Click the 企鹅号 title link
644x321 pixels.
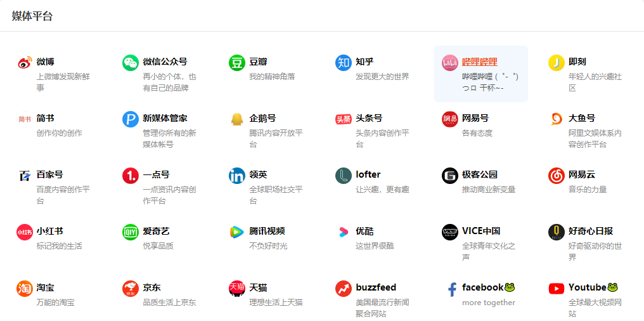tap(262, 119)
